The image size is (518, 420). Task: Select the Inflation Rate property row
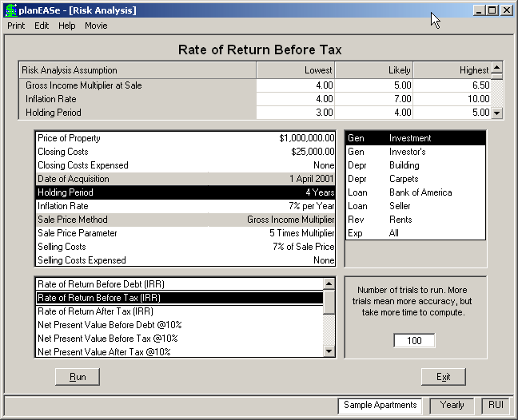click(185, 206)
